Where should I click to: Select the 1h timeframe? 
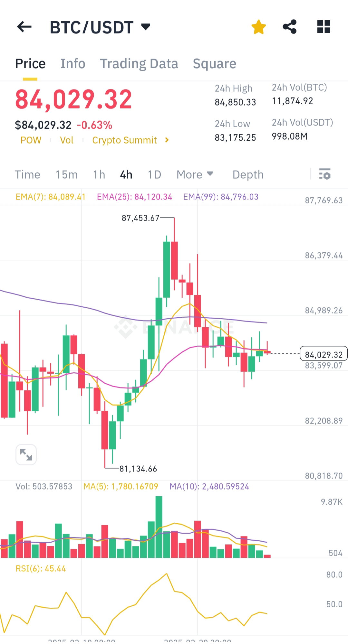99,174
